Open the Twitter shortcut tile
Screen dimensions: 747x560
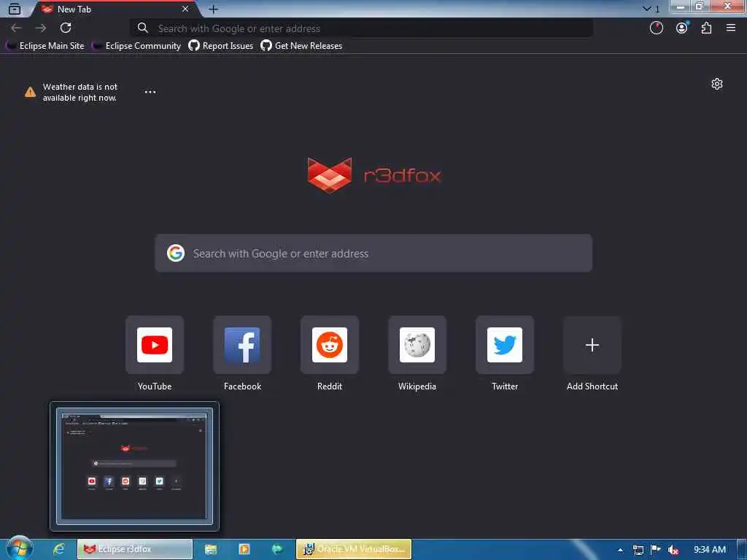pyautogui.click(x=505, y=345)
